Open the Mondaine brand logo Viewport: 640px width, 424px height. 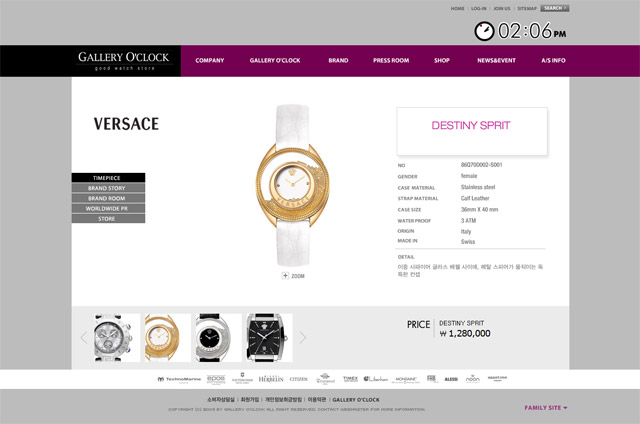[406, 380]
